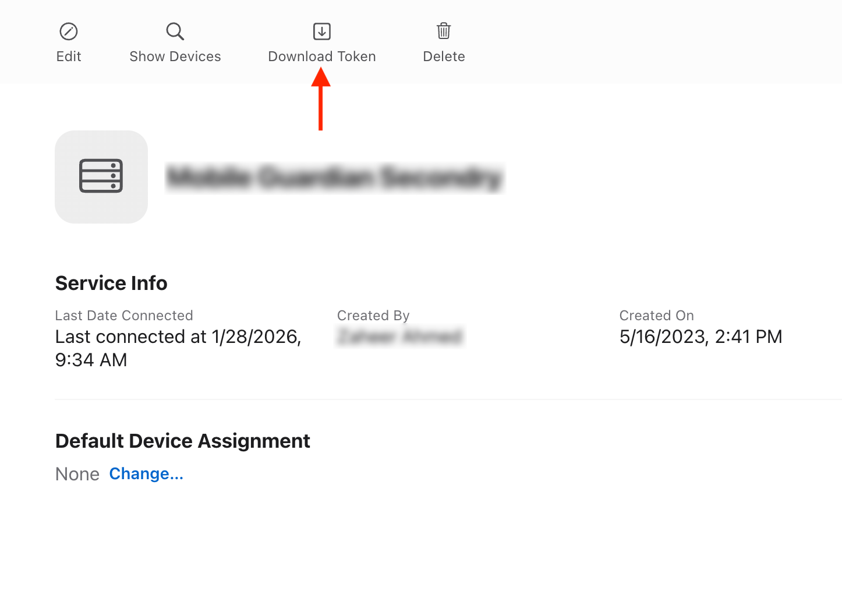Select the server stack icon tile
Image resolution: width=842 pixels, height=616 pixels.
click(101, 177)
